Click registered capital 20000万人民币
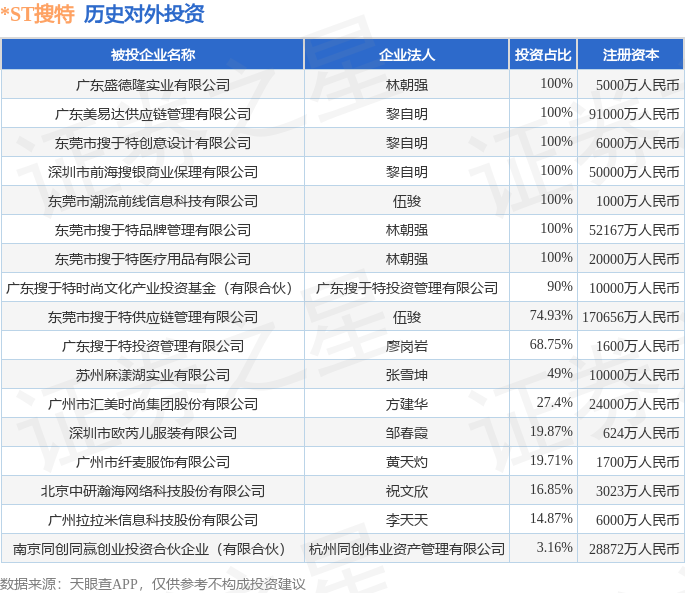Screen dimensions: 685x593 (634, 259)
